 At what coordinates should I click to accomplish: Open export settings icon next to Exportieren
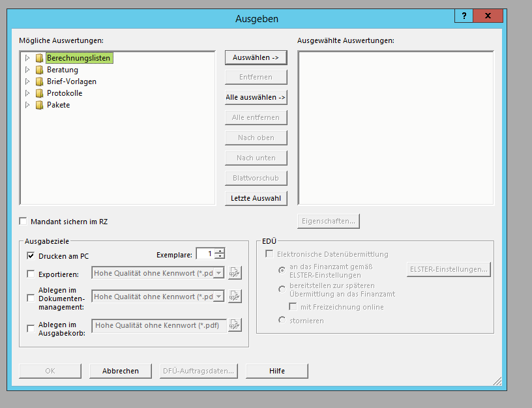point(235,272)
